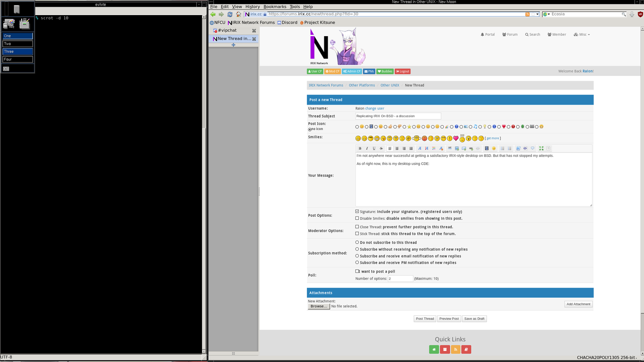Toggle italic in message editor toolbar
644x362 pixels.
367,148
